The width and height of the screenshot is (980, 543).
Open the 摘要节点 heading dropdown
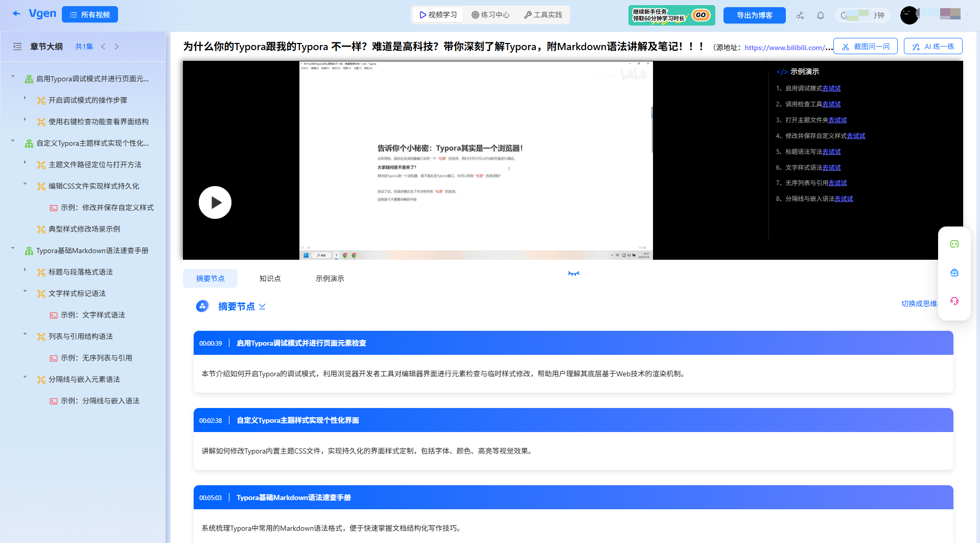[x=262, y=306]
